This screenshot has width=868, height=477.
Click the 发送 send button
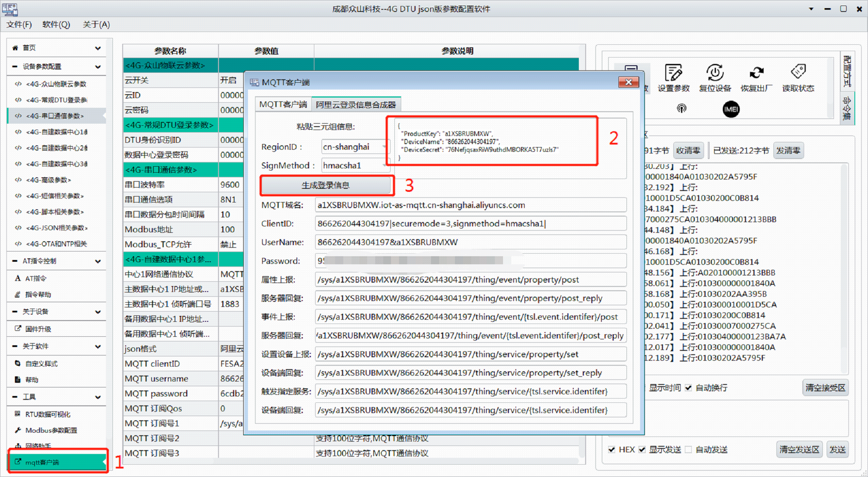click(837, 449)
